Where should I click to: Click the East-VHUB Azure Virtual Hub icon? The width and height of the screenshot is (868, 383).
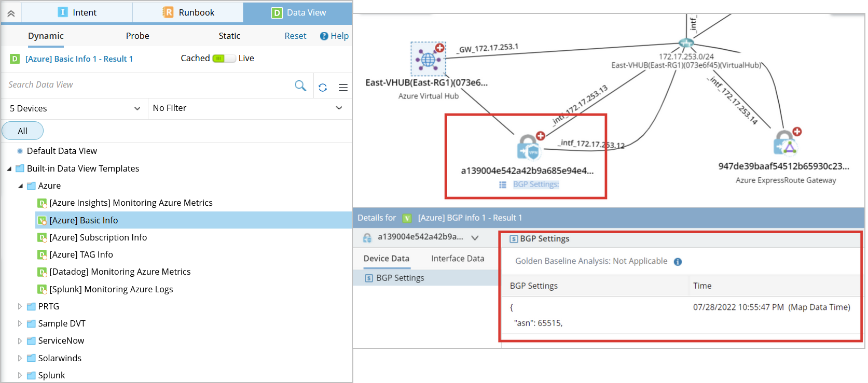pos(428,60)
